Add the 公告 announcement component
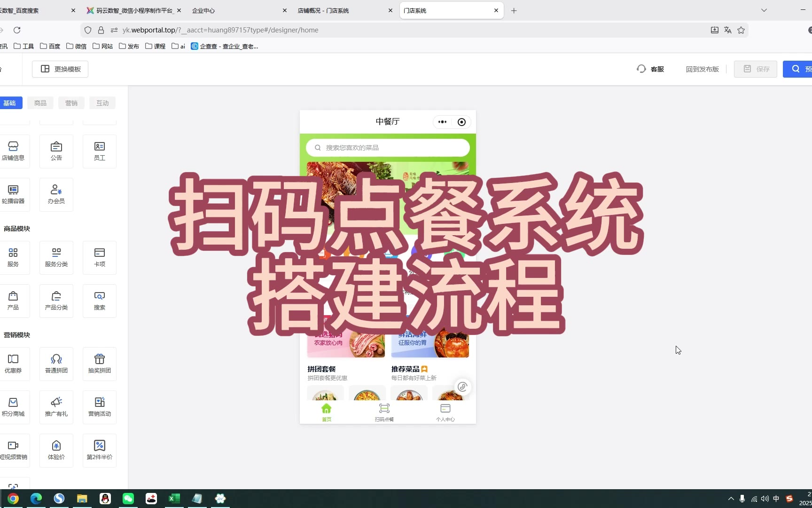Viewport: 812px width, 508px height. click(56, 151)
